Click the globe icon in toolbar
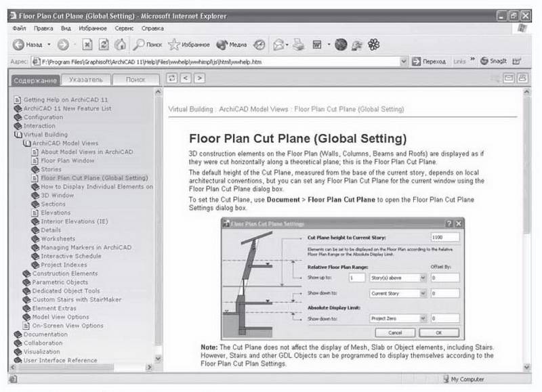The height and width of the screenshot is (392, 542). (x=341, y=45)
